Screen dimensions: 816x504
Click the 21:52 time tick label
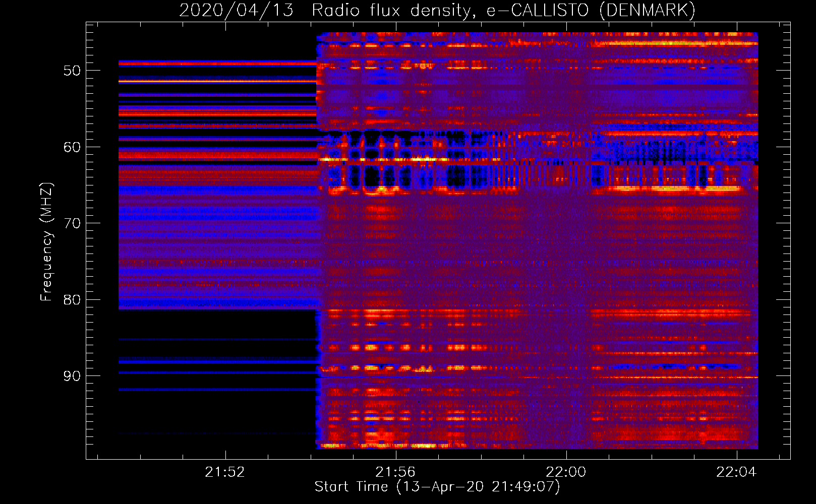(225, 472)
